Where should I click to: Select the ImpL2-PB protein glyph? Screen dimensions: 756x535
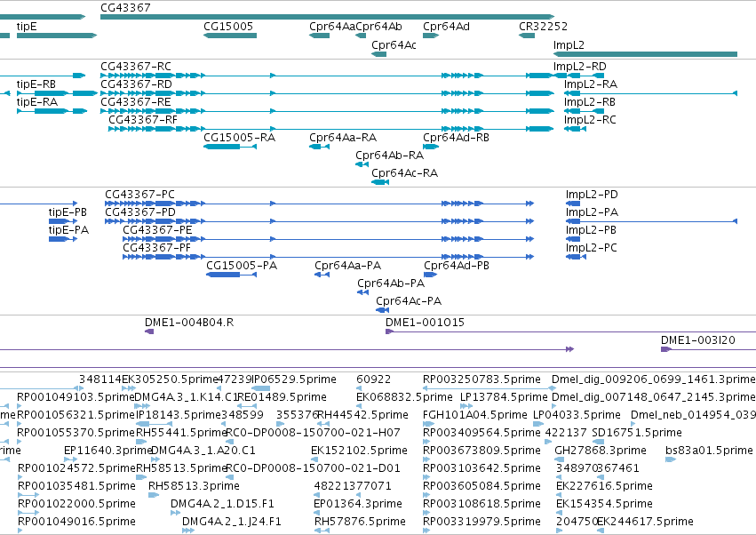click(x=573, y=239)
